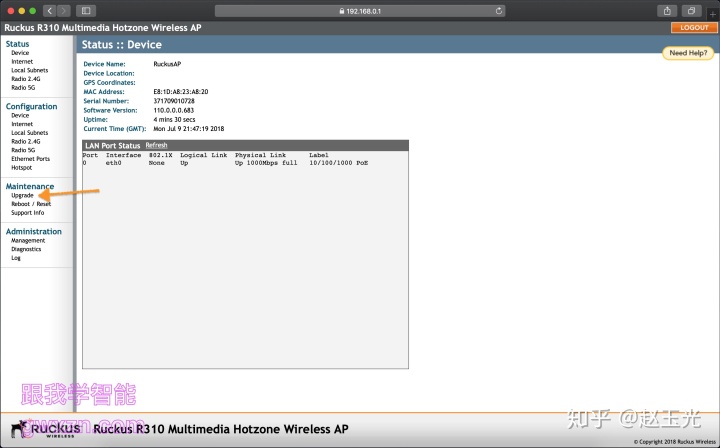The height and width of the screenshot is (448, 720).
Task: Open the Need Help? bubble
Action: pyautogui.click(x=688, y=53)
